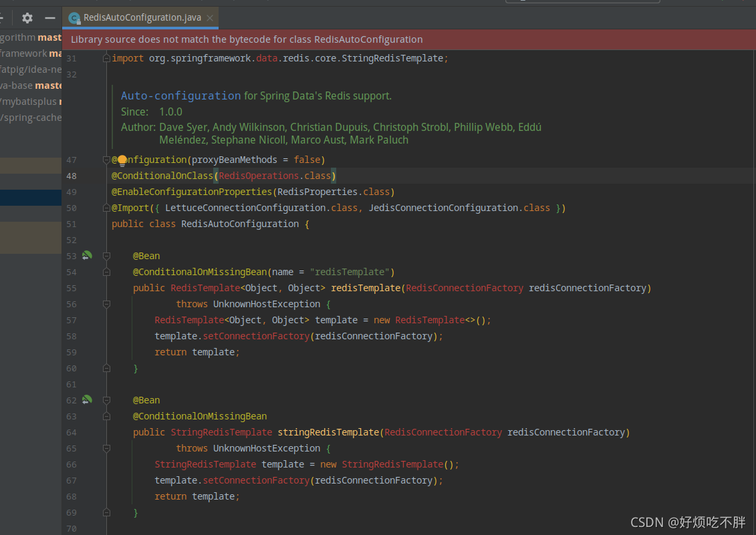This screenshot has height=535, width=756.
Task: Click proxyBeanMethods in the Configuration annotation
Action: tap(235, 160)
